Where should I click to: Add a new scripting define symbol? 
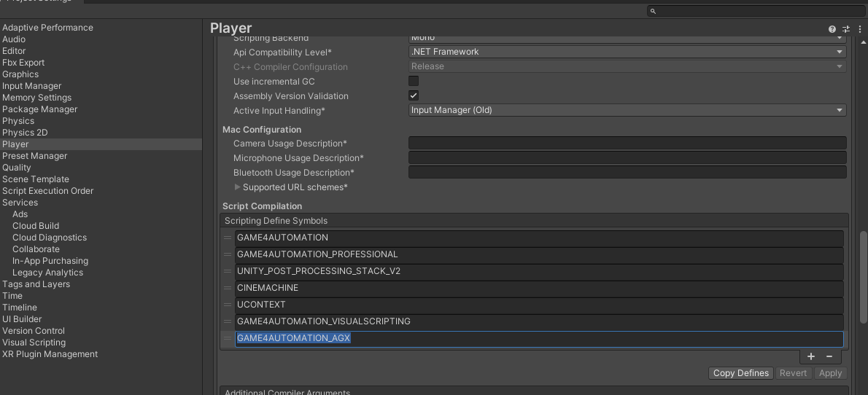811,356
